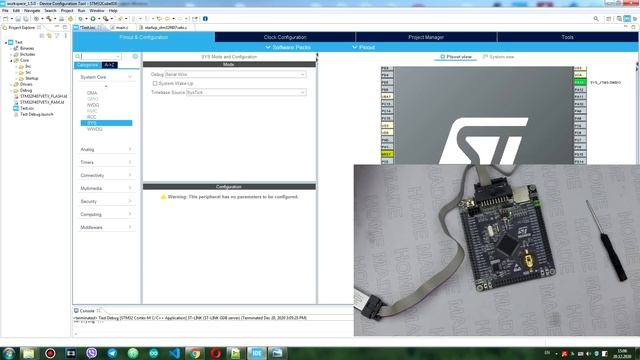This screenshot has height=360, width=640.
Task: Select the Categories toggle tab
Action: tap(87, 65)
